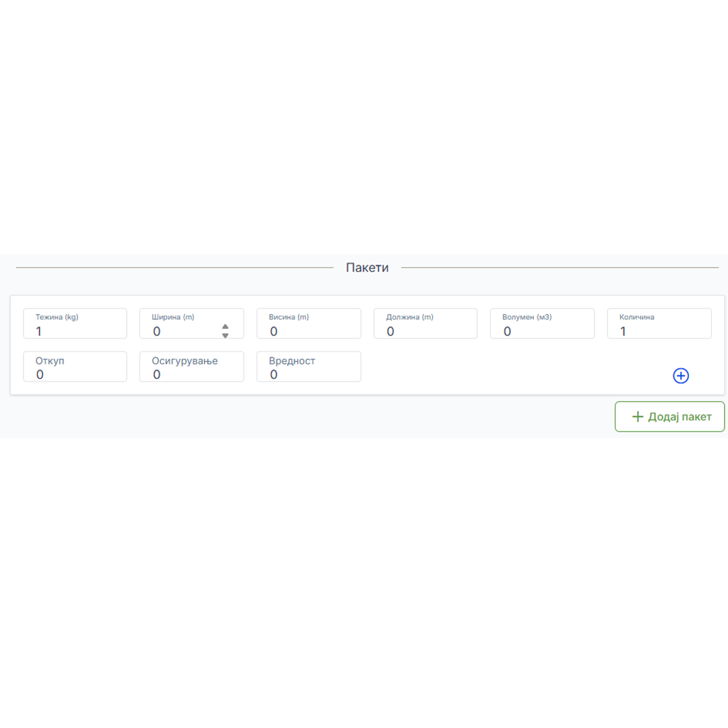728x728 pixels.
Task: Click the Откуп label text
Action: click(50, 361)
